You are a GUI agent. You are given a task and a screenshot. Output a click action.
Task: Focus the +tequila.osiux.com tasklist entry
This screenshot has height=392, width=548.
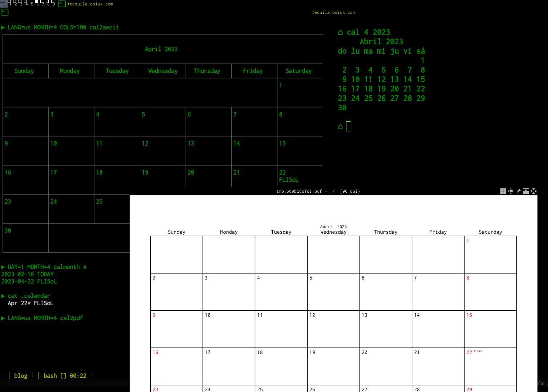pyautogui.click(x=90, y=4)
